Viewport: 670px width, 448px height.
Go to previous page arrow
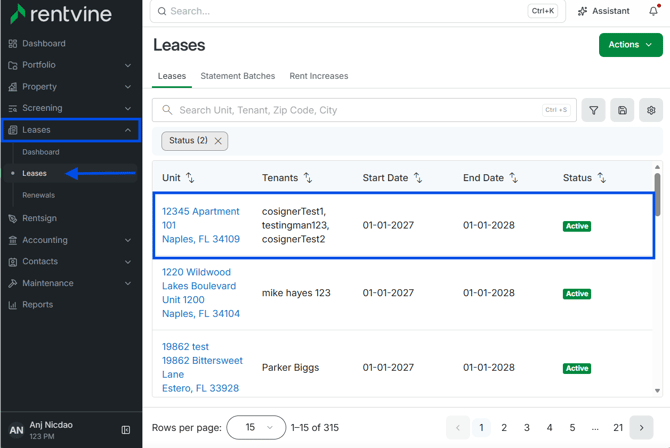point(458,427)
